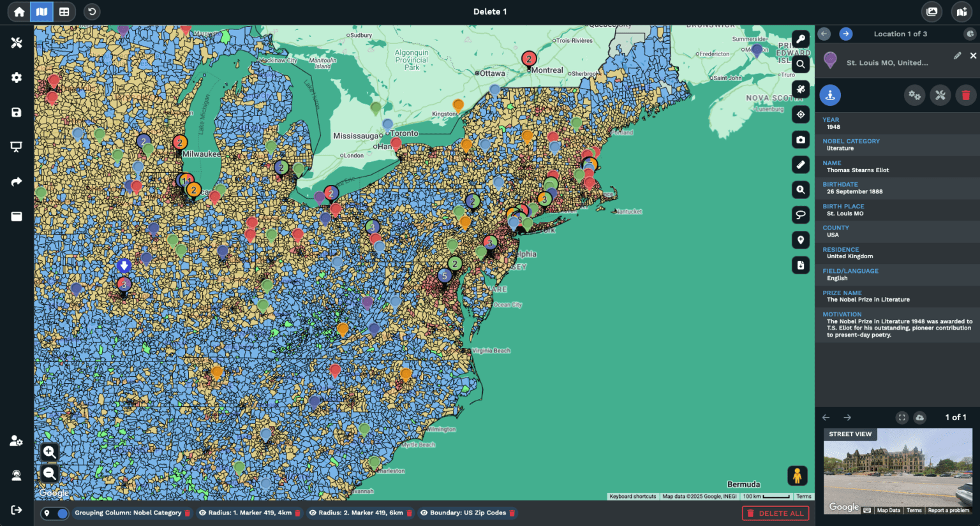Click the DELETE ALL button
980x526 pixels.
(775, 513)
